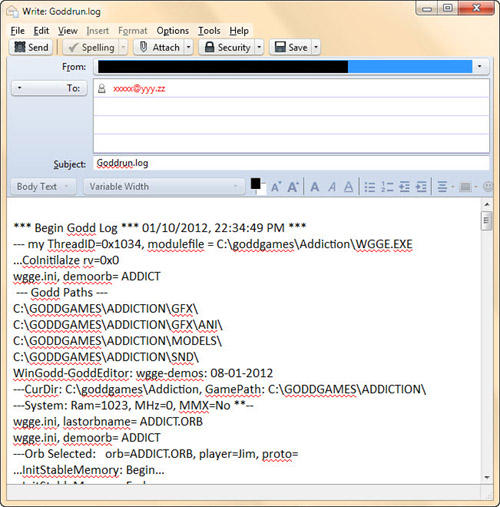Indent the text
500x507 pixels.
click(421, 187)
